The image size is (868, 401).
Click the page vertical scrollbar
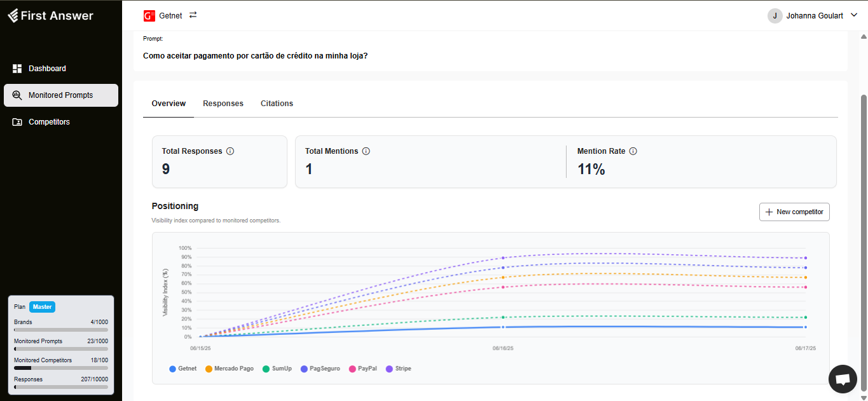tap(863, 241)
